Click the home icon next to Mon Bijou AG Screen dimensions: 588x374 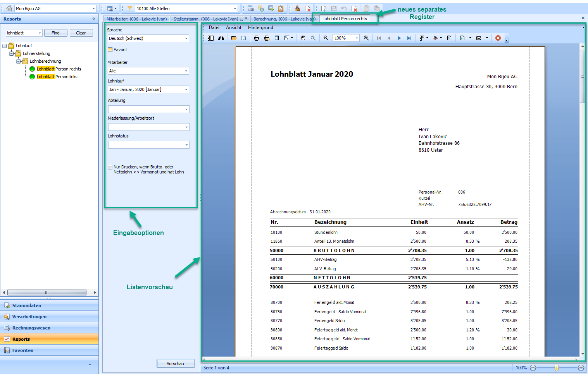pyautogui.click(x=9, y=9)
